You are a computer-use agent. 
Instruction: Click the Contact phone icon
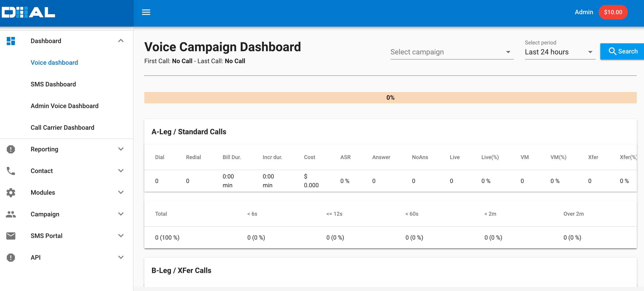pyautogui.click(x=11, y=171)
